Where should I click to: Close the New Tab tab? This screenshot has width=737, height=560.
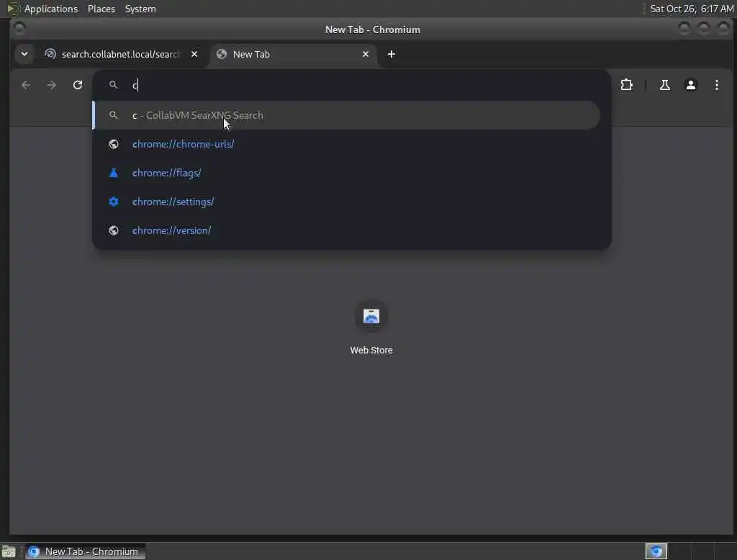(x=365, y=54)
